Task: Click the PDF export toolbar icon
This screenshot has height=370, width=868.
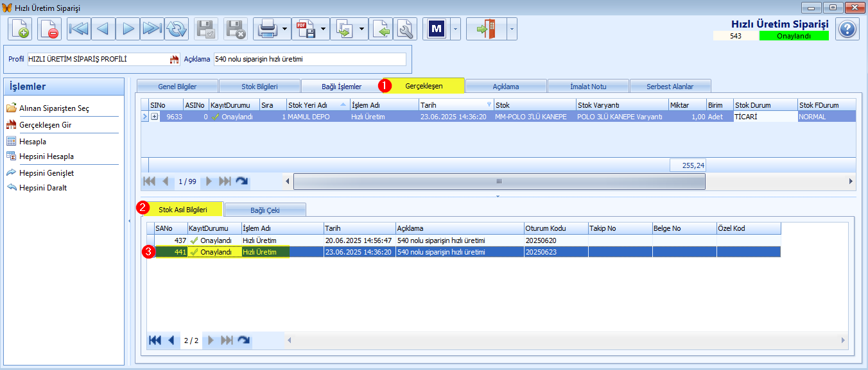Action: pyautogui.click(x=305, y=29)
